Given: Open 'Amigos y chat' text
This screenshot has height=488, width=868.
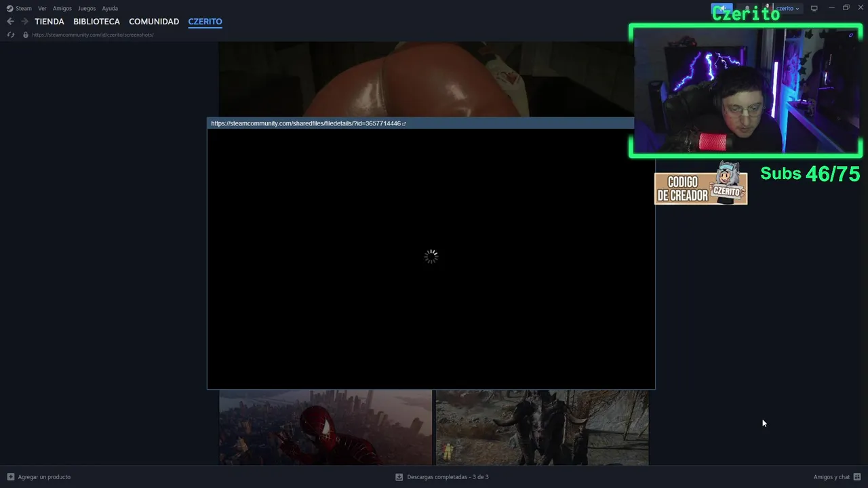Looking at the screenshot, I should (x=831, y=477).
